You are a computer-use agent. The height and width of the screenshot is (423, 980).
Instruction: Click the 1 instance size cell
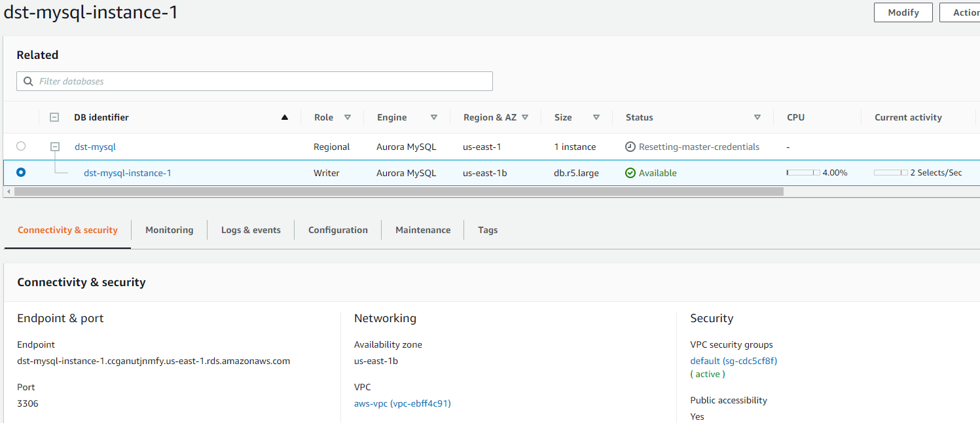(575, 147)
